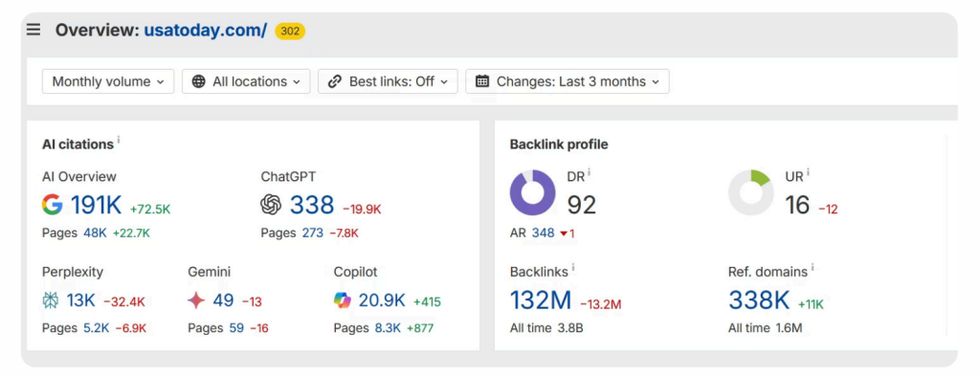Open the Copilot 20.9K citations
Viewport: 980px width, 377px height.
click(382, 300)
